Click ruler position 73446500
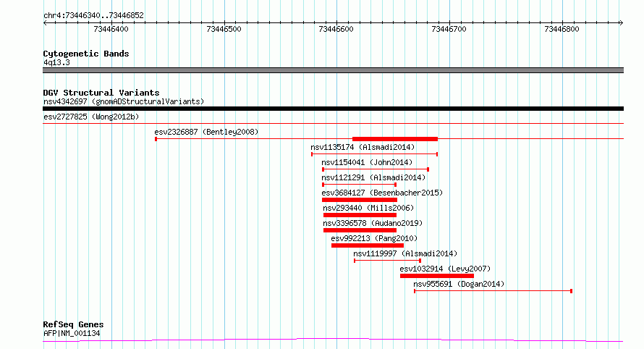 pyautogui.click(x=224, y=29)
